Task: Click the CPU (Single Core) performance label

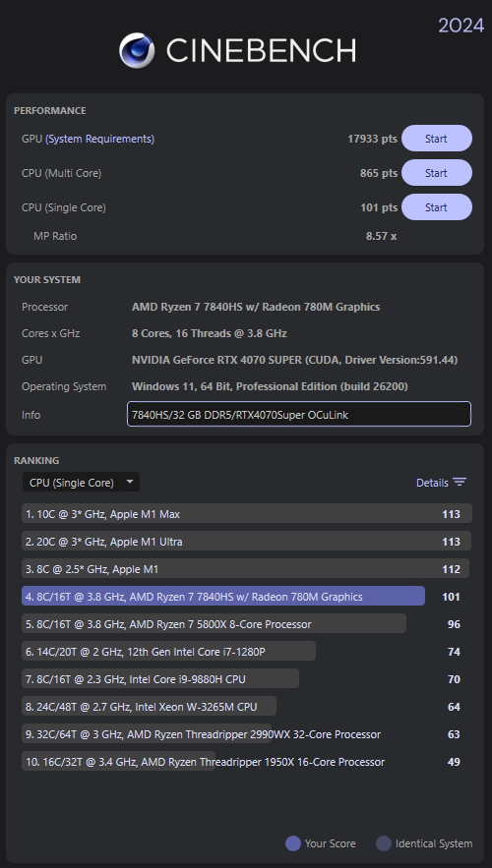Action: pos(64,207)
